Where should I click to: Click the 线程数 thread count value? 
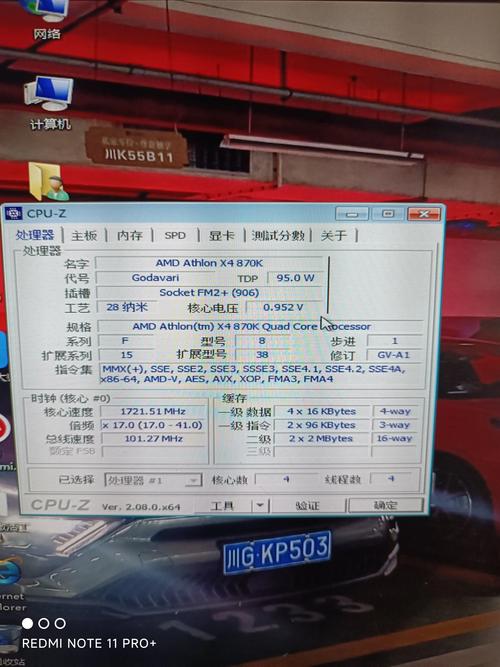[x=391, y=479]
